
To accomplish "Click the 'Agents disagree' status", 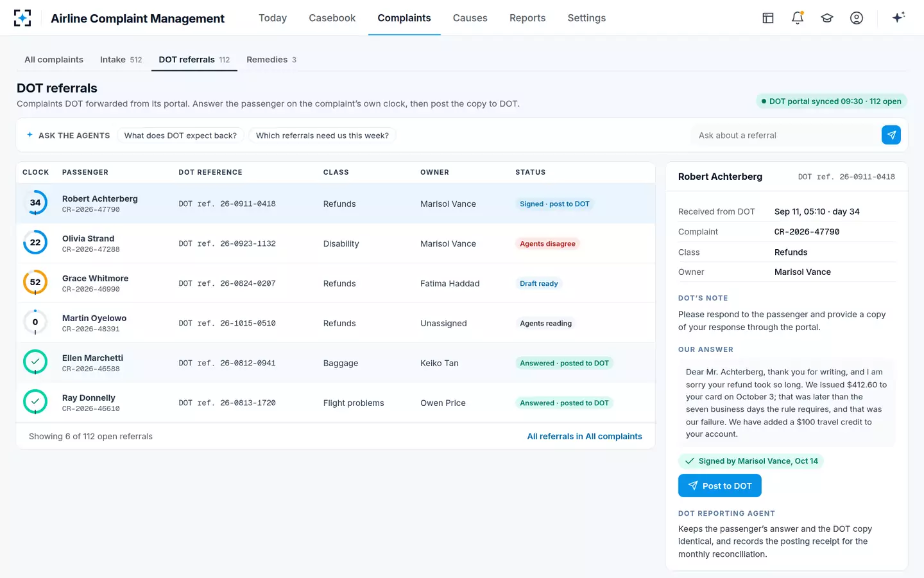I will coord(547,243).
